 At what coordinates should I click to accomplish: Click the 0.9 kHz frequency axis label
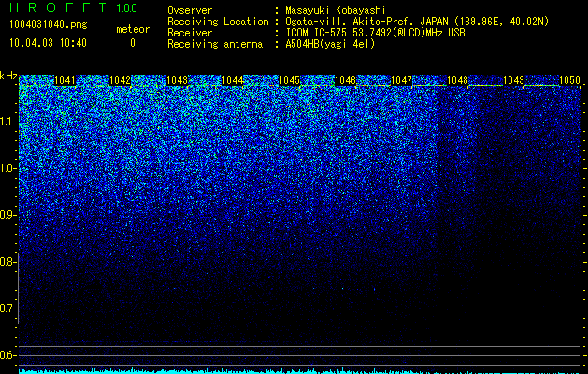pyautogui.click(x=7, y=215)
